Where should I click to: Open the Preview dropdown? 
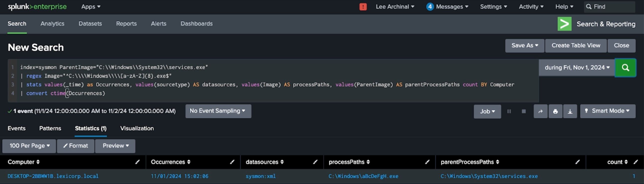[x=115, y=146]
